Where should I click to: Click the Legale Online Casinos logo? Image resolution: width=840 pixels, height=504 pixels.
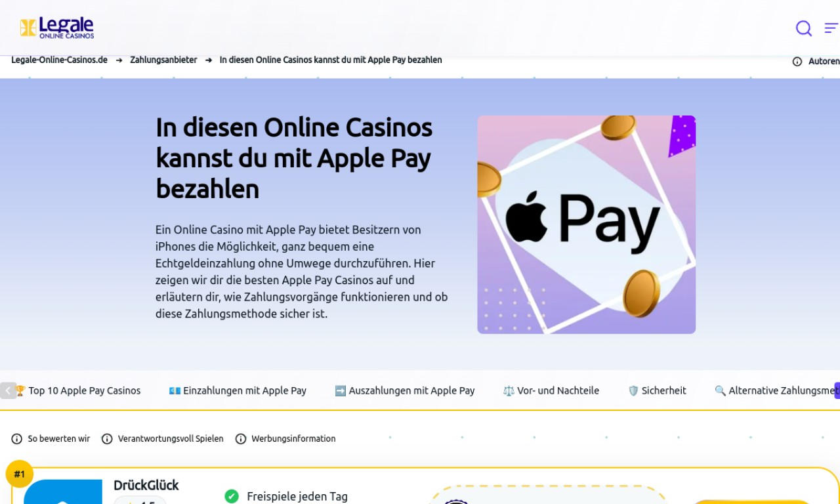[57, 28]
